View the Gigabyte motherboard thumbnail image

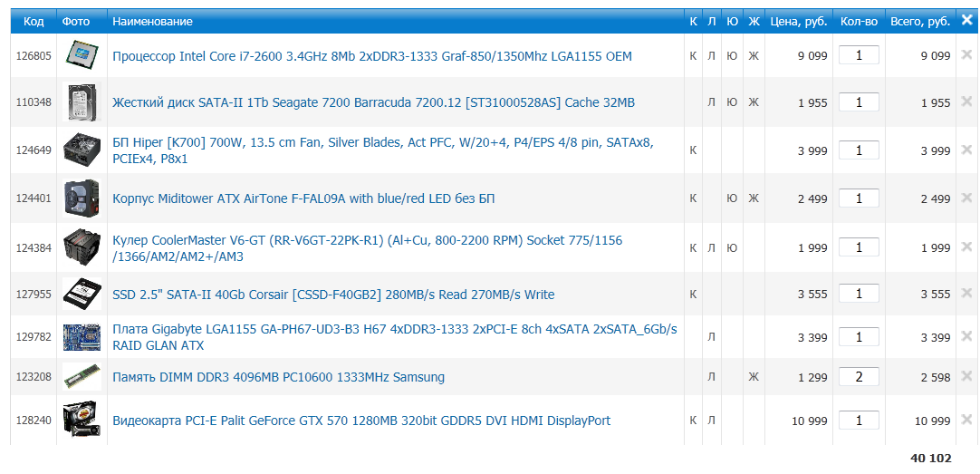82,337
